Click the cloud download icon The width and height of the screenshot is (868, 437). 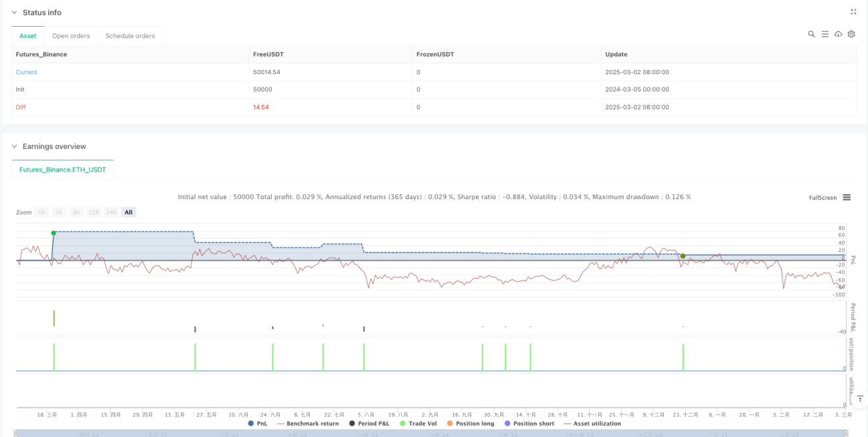(838, 34)
